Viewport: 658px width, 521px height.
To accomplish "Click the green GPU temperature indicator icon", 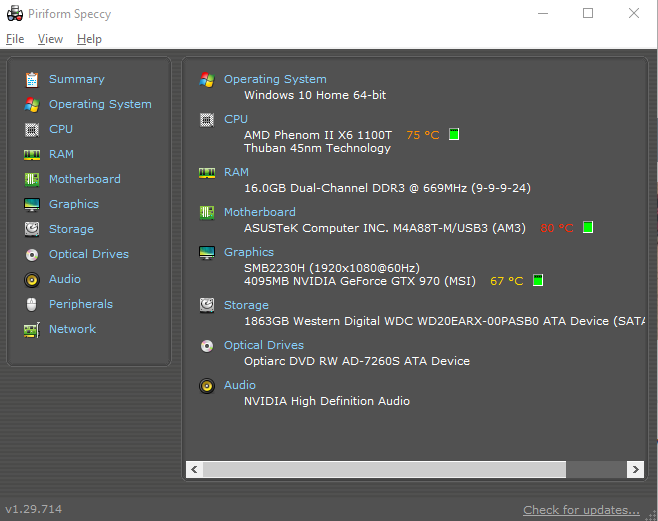I will pos(538,280).
